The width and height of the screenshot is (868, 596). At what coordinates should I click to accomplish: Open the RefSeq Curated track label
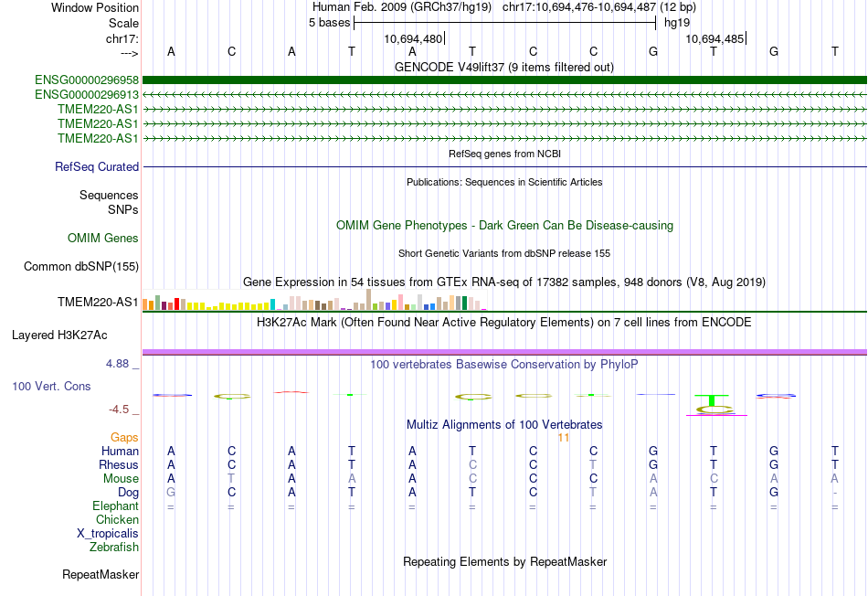click(97, 166)
